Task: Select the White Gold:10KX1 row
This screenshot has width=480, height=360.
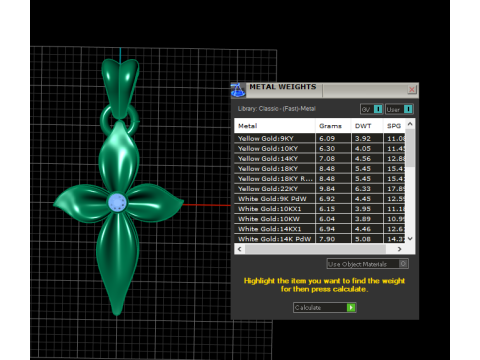Action: (x=320, y=209)
